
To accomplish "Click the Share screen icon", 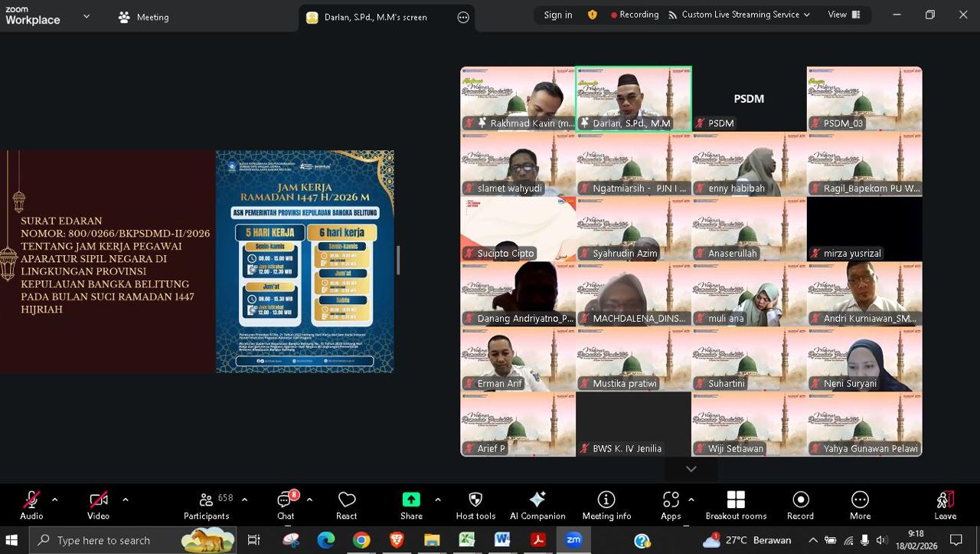I will point(411,505).
